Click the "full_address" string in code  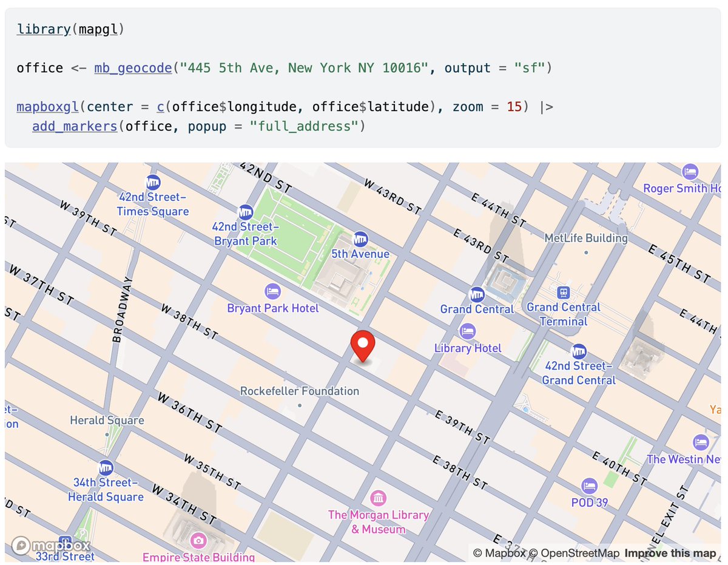(305, 126)
